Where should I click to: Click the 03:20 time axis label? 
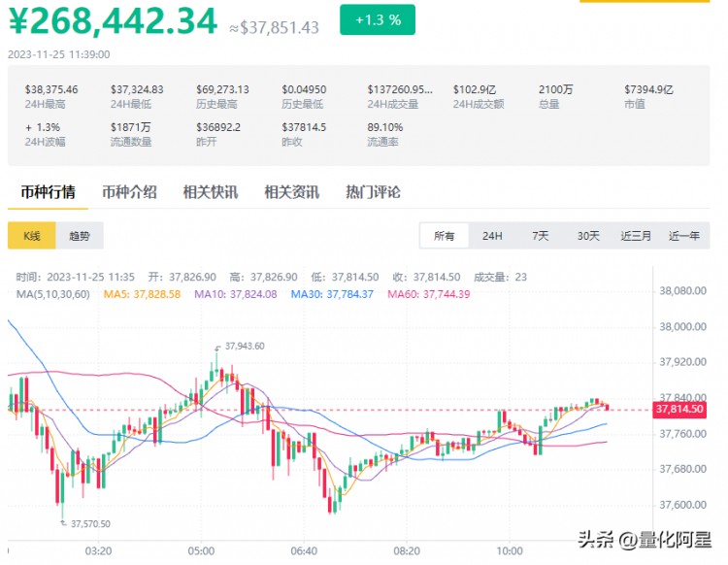click(x=98, y=551)
